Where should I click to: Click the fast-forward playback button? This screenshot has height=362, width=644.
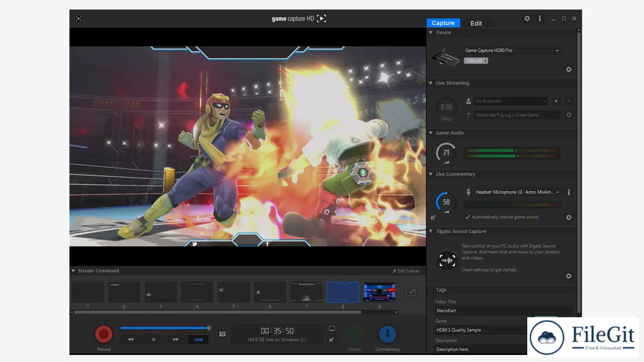[176, 339]
